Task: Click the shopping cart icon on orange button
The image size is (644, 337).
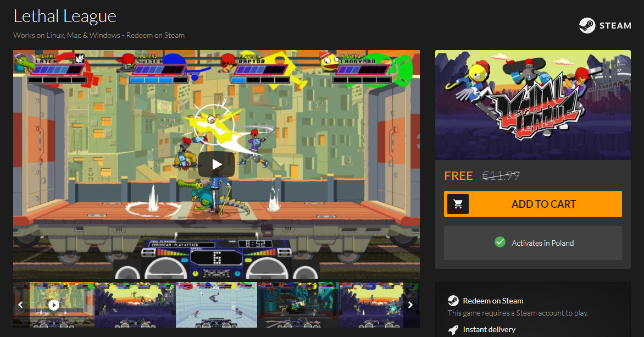Action: pos(458,203)
